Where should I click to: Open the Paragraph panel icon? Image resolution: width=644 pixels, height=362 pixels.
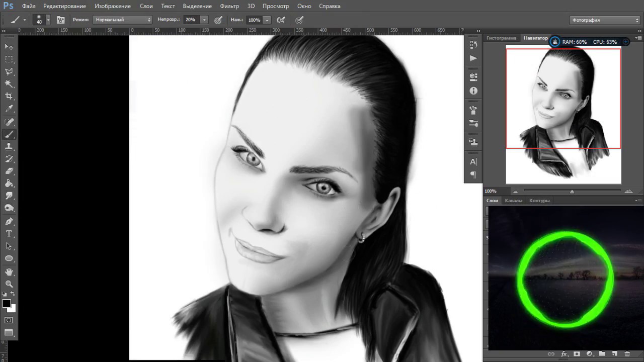click(x=473, y=175)
